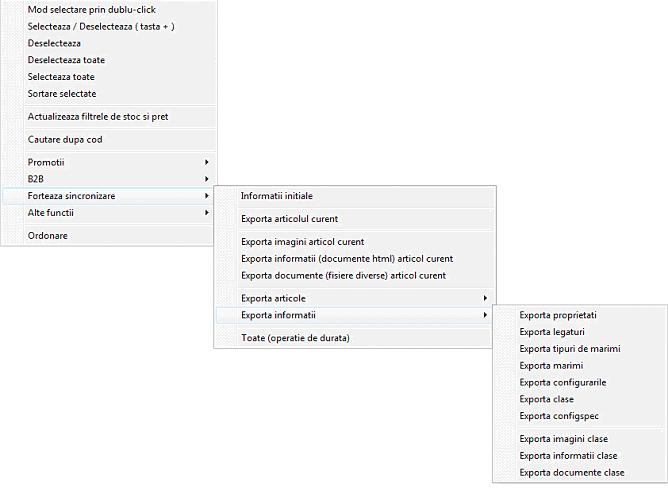Run 'Toate (operatie de durata)' entry
Image resolution: width=668 pixels, height=503 pixels.
tap(295, 338)
